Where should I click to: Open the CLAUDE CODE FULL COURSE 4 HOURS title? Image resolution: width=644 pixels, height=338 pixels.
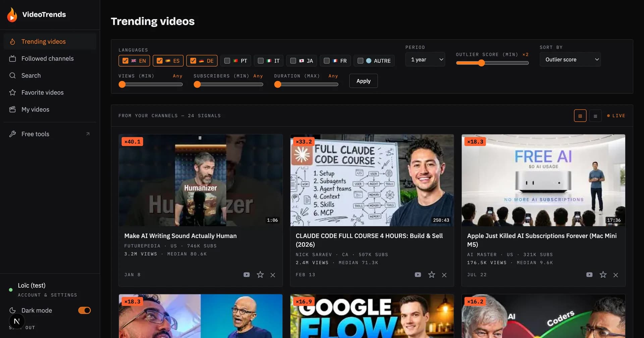[369, 240]
